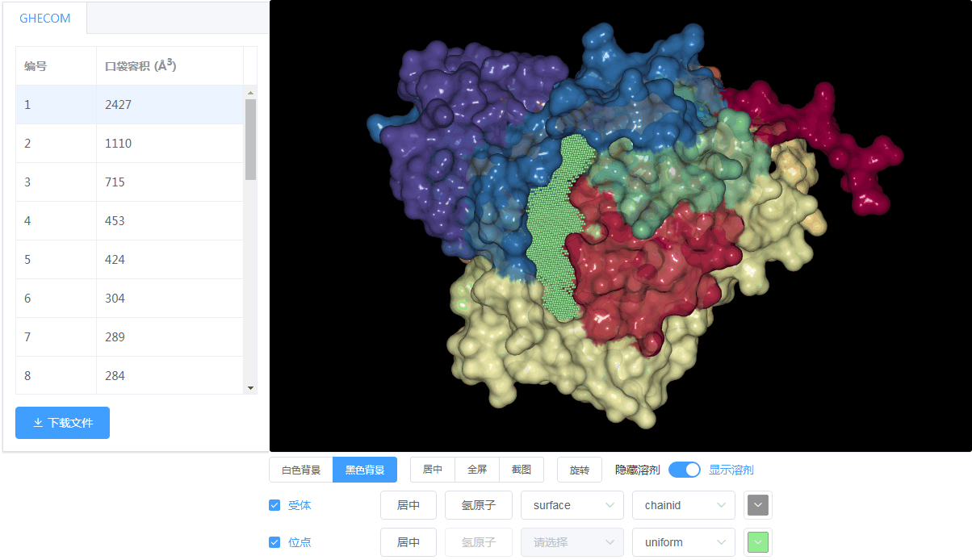Click 氢原子 button in receptor row
The height and width of the screenshot is (560, 972).
coord(479,505)
